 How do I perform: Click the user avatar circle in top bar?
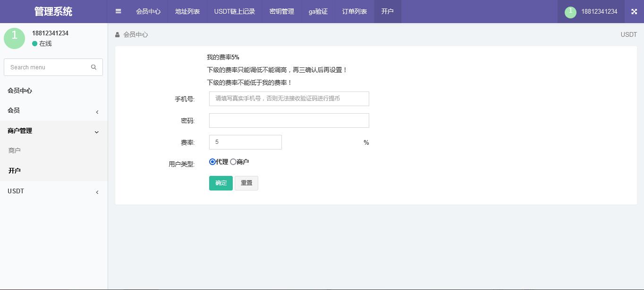click(x=570, y=12)
